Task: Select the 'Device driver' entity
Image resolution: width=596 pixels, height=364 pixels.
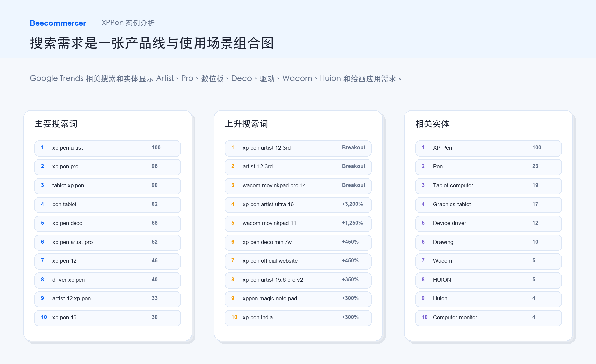Action: pos(488,224)
